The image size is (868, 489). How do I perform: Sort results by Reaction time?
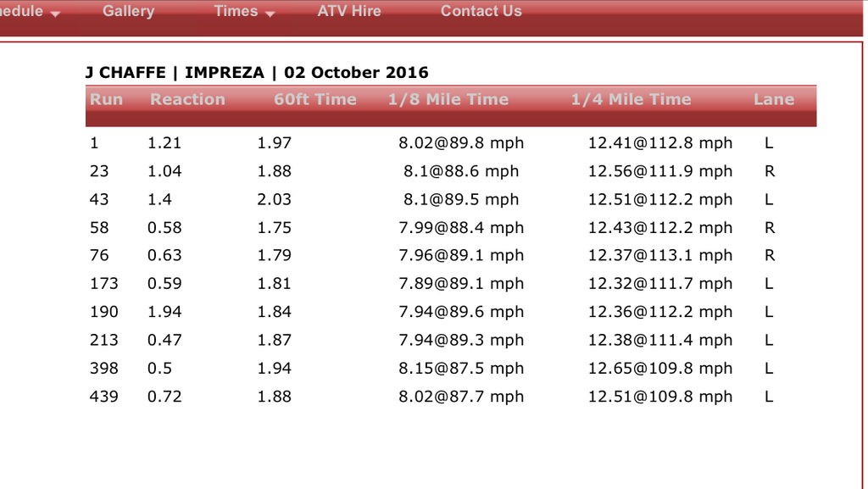click(x=187, y=99)
